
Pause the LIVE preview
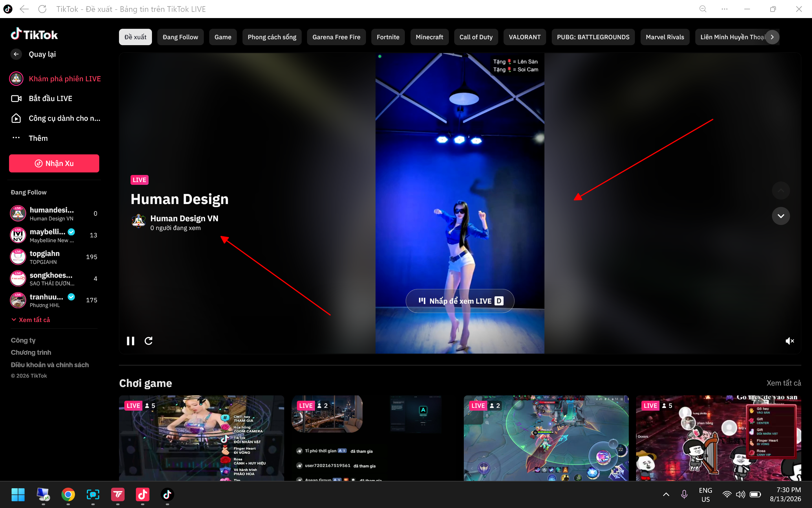tap(131, 341)
